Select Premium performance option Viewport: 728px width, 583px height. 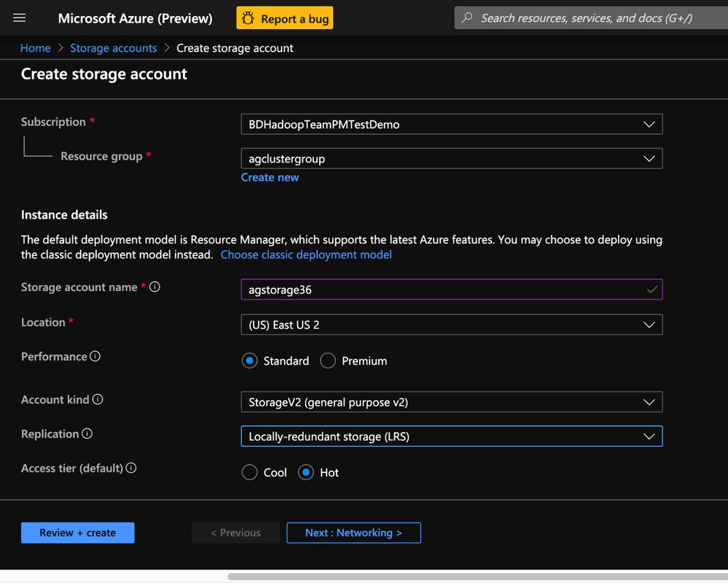pos(328,361)
